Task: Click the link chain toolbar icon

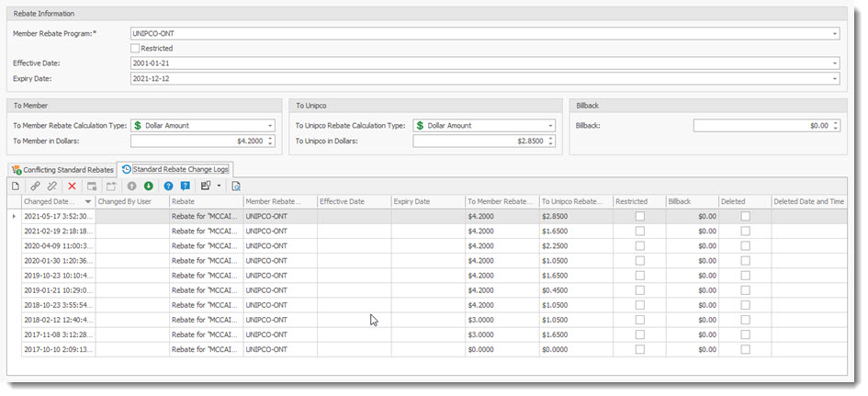Action: 35,186
